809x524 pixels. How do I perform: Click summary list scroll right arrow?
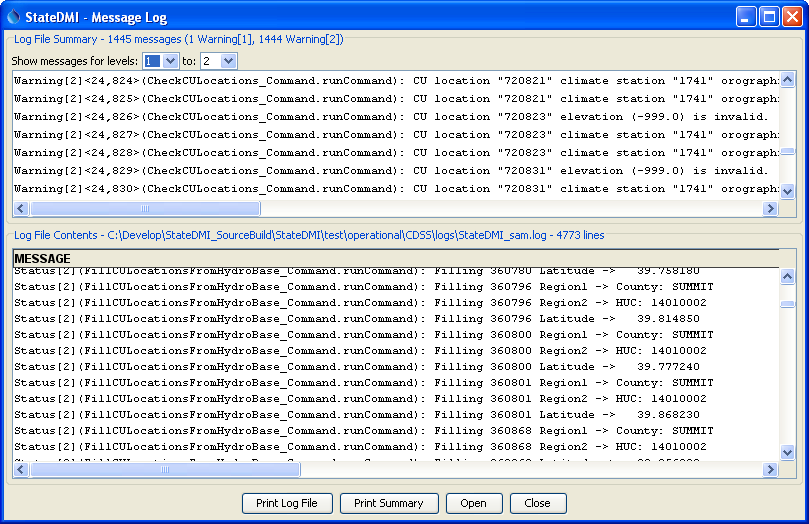point(770,208)
